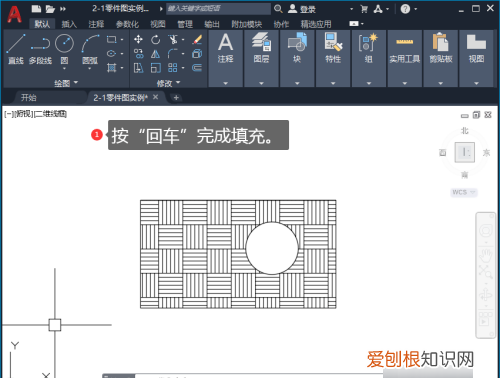Screen dimensions: 500x378
Task: Open the 图层 layers panel
Action: 261,59
